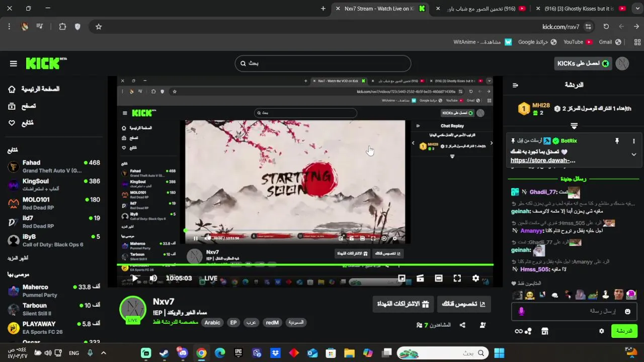
Task: Mute the stream with speaker icon
Action: (153, 278)
